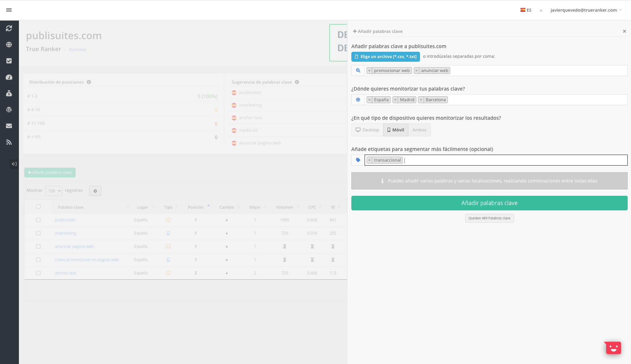Screen dimensions: 631x364
Task: Open the registros count dropdown showing 100
Action: pyautogui.click(x=53, y=190)
